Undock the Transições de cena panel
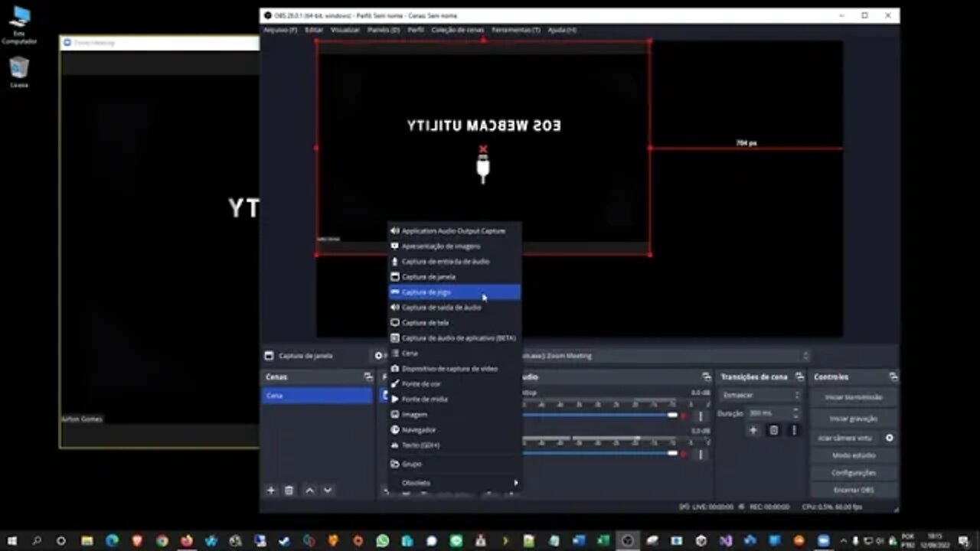The image size is (980, 551). 799,377
